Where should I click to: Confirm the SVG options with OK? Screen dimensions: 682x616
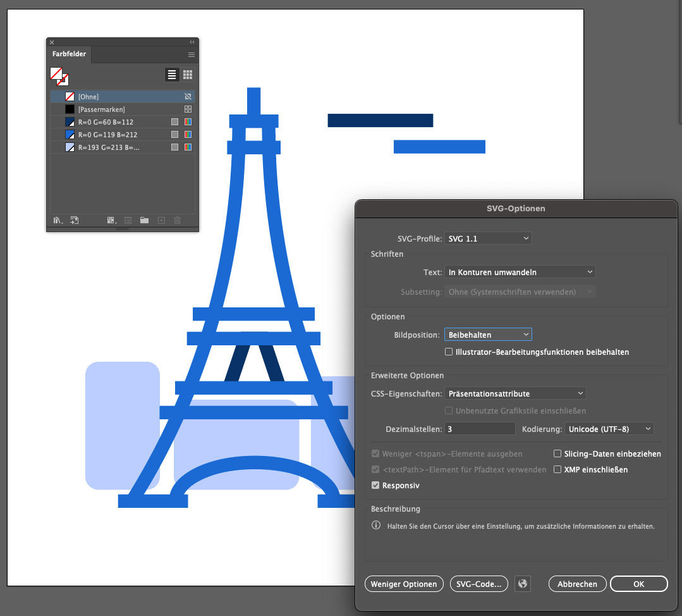coord(638,584)
